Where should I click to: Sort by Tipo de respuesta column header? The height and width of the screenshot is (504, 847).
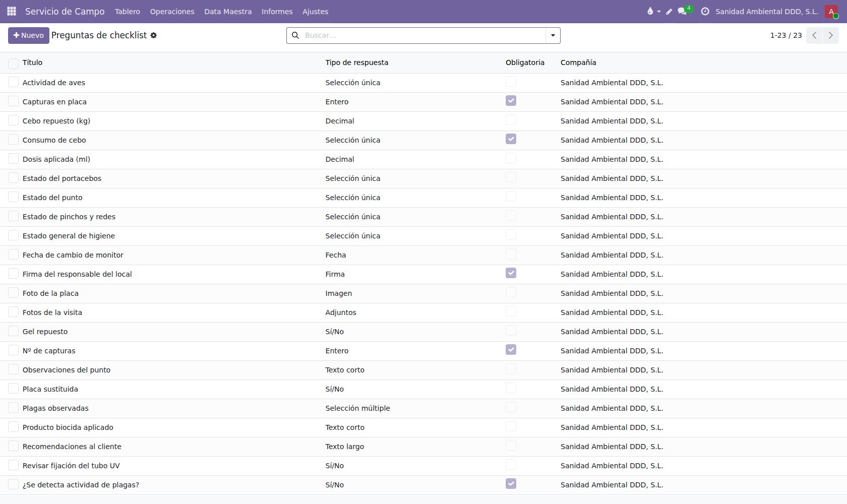(x=357, y=62)
